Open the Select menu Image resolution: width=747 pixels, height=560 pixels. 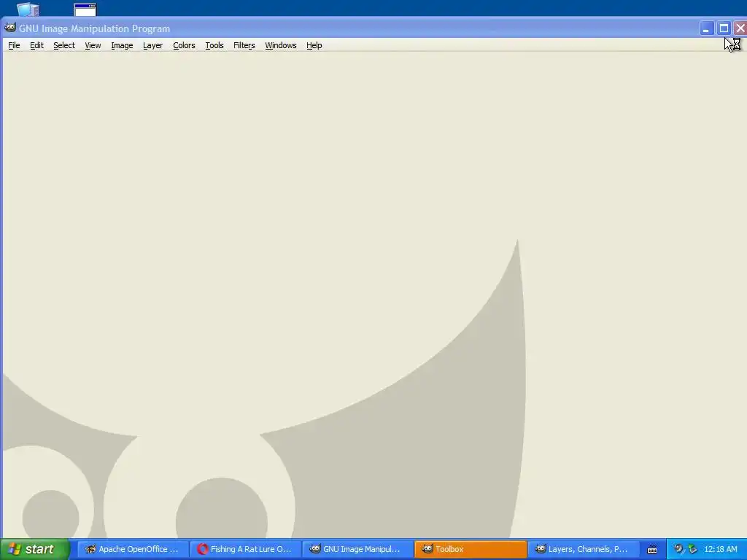64,45
